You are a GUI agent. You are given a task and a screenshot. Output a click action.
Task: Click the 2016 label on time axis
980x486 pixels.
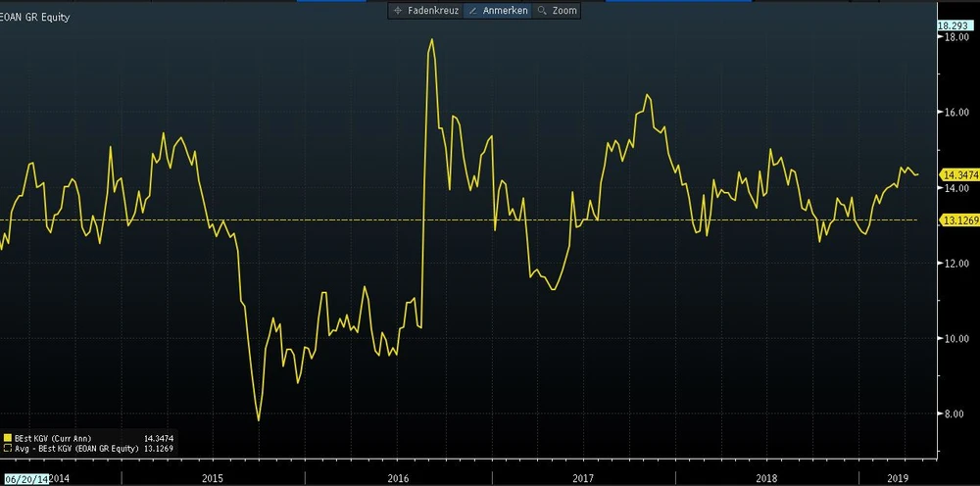(x=398, y=478)
